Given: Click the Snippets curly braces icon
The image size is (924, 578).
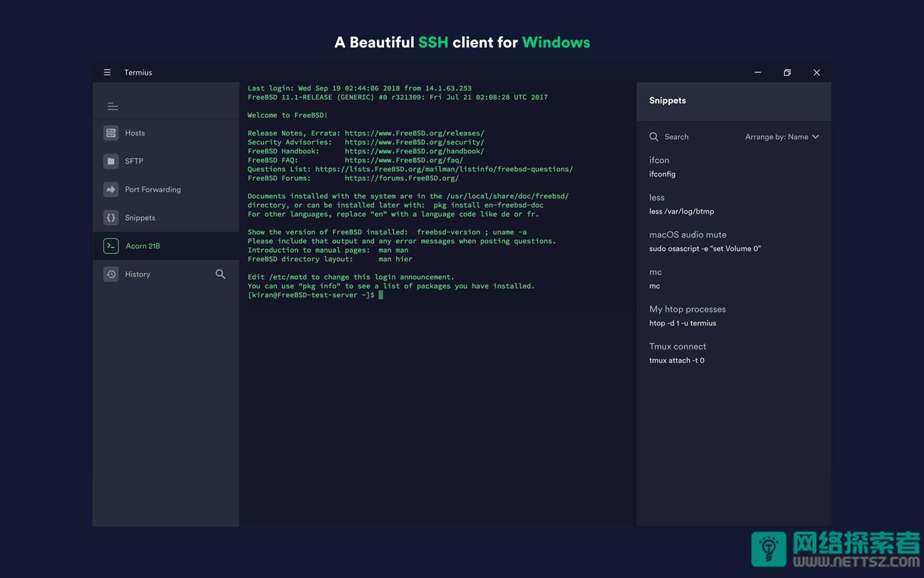Looking at the screenshot, I should tap(111, 217).
